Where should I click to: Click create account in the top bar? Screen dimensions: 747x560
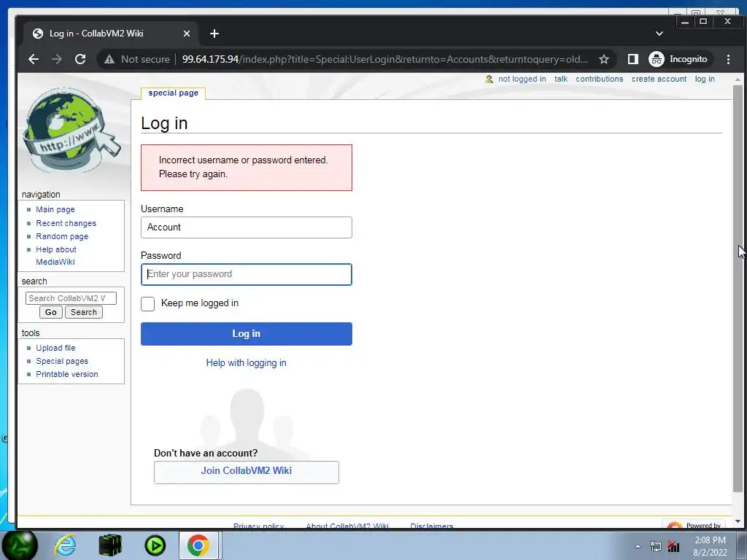(659, 79)
